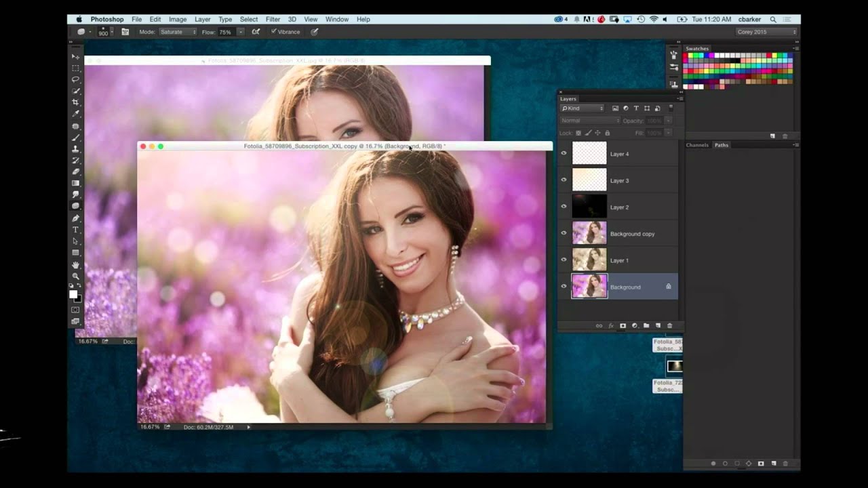Toggle visibility of Background copy layer
Image resolution: width=868 pixels, height=488 pixels.
coord(564,233)
